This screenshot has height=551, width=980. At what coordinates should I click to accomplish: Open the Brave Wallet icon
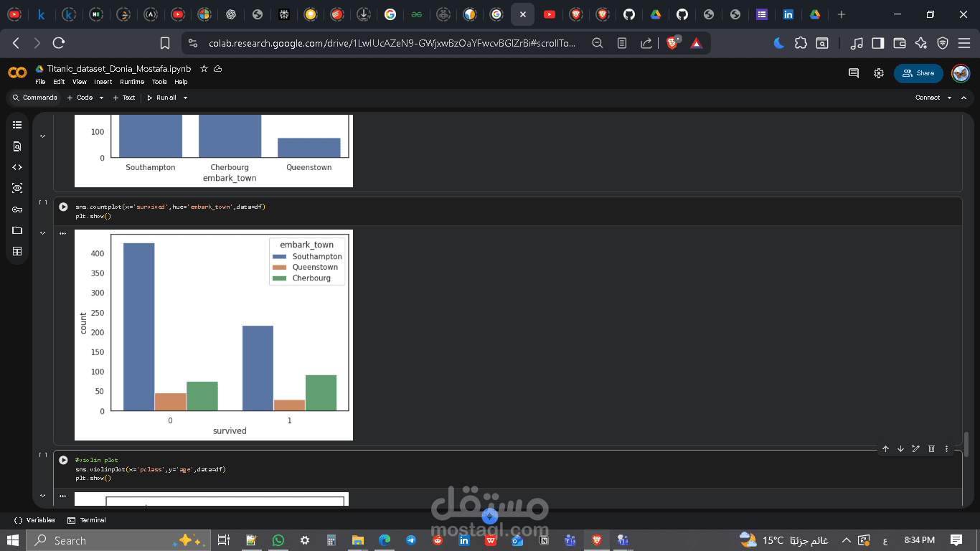coord(899,43)
